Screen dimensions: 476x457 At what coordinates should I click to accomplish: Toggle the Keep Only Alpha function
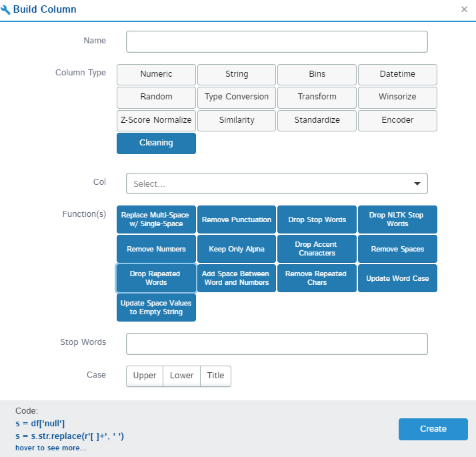(x=237, y=249)
